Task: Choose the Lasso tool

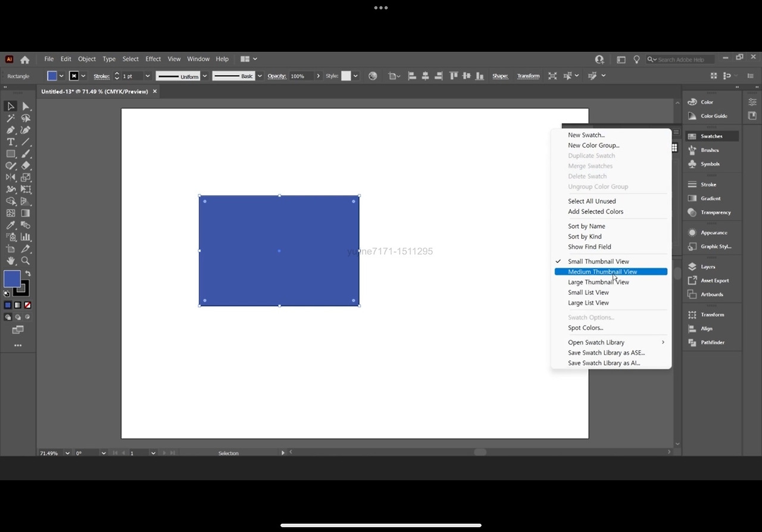Action: click(x=26, y=118)
